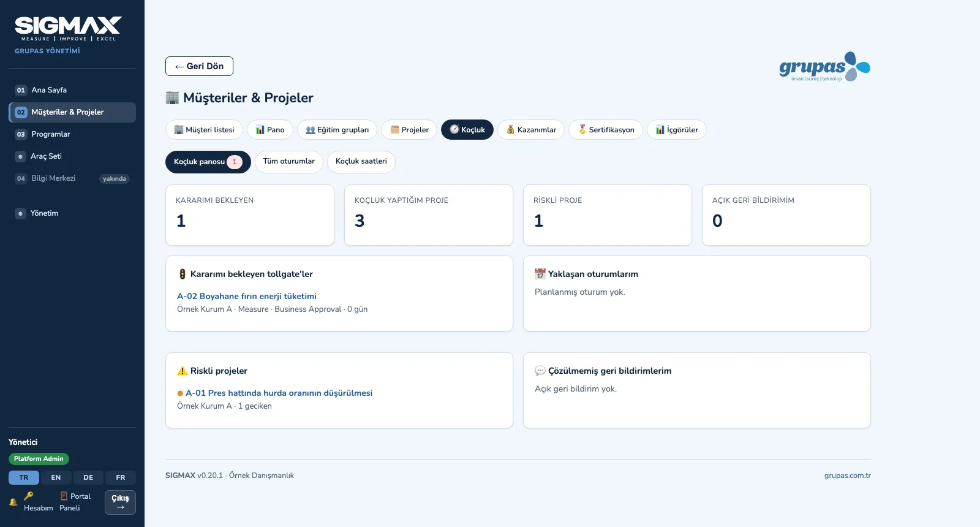Click the red 1 badge on Koçluk panosu
Image resolution: width=980 pixels, height=527 pixels.
coord(235,162)
